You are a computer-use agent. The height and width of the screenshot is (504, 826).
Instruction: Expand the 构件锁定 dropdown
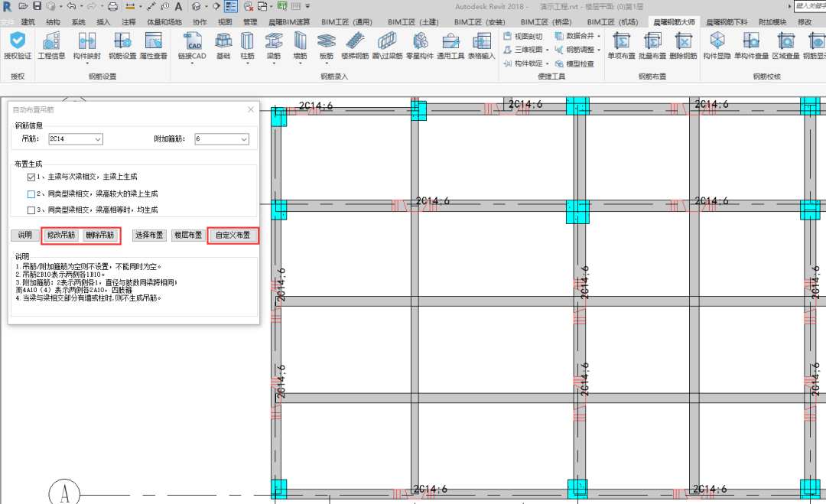pyautogui.click(x=548, y=63)
